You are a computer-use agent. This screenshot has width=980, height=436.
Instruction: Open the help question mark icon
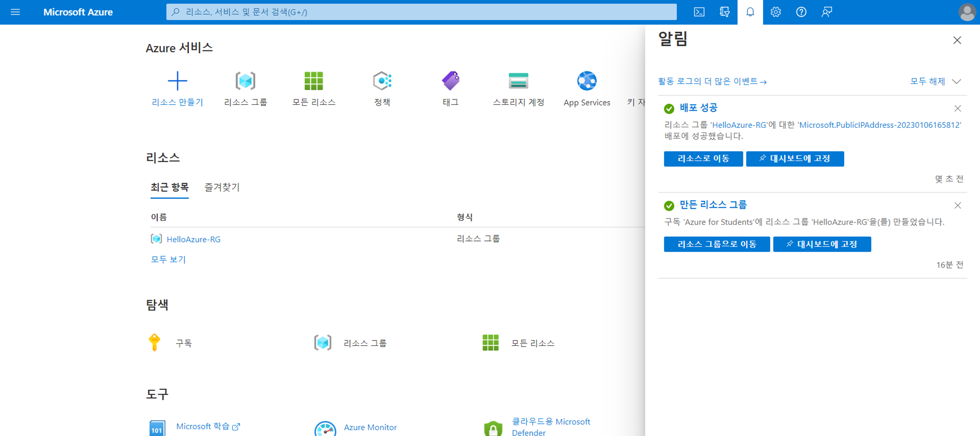tap(801, 12)
